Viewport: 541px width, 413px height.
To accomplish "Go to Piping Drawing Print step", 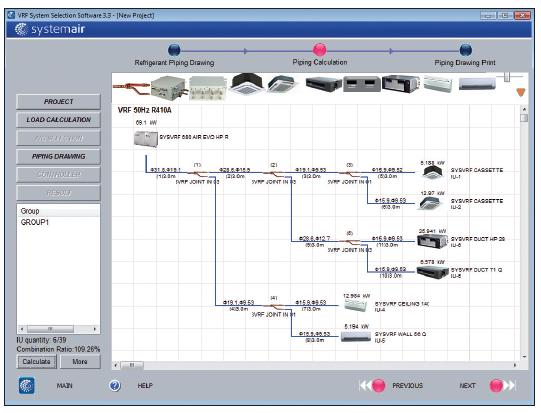I will click(465, 50).
